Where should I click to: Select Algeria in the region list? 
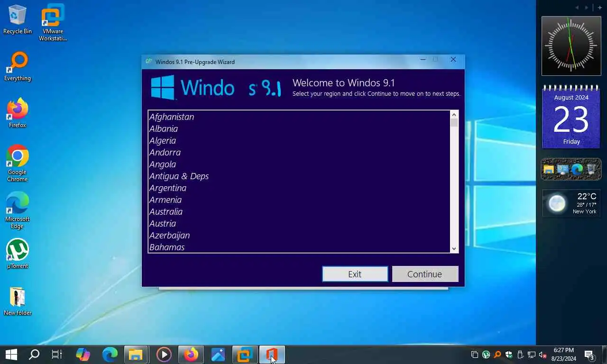pyautogui.click(x=299, y=140)
